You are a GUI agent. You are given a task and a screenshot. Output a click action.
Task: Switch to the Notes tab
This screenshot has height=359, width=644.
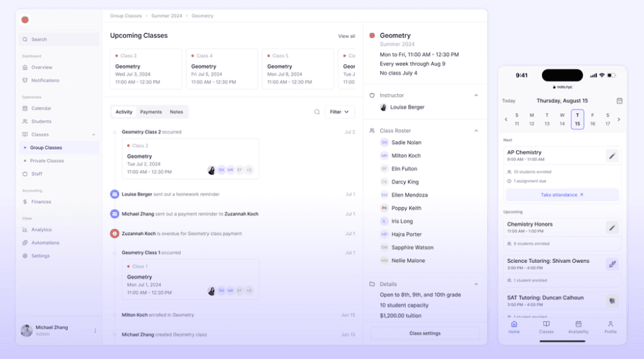(177, 112)
